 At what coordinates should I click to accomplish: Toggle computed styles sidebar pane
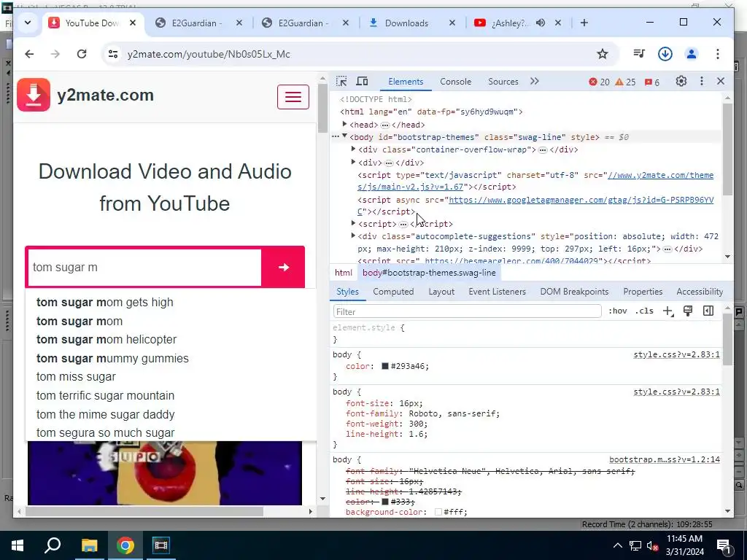tap(708, 311)
